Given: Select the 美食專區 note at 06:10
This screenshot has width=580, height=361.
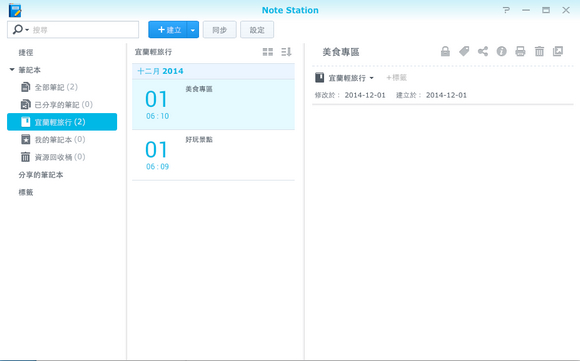Looking at the screenshot, I should pos(213,104).
